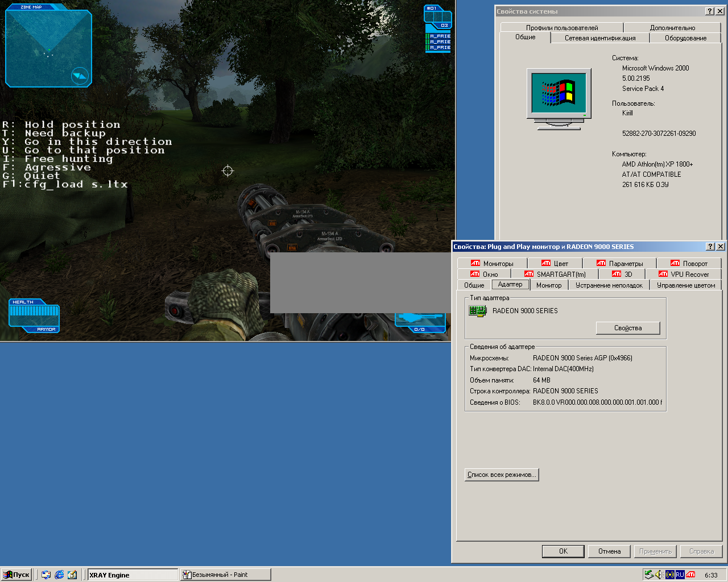Open the ATI Окно tab
The height and width of the screenshot is (582, 728).
point(484,274)
